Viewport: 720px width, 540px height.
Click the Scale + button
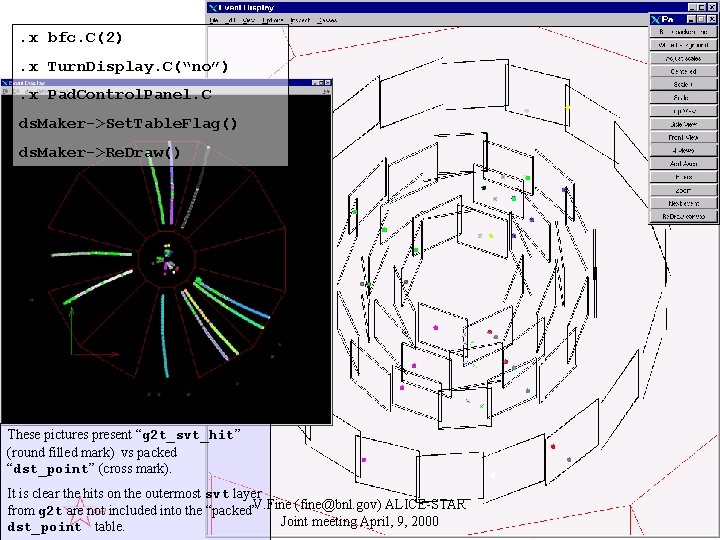pyautogui.click(x=683, y=84)
